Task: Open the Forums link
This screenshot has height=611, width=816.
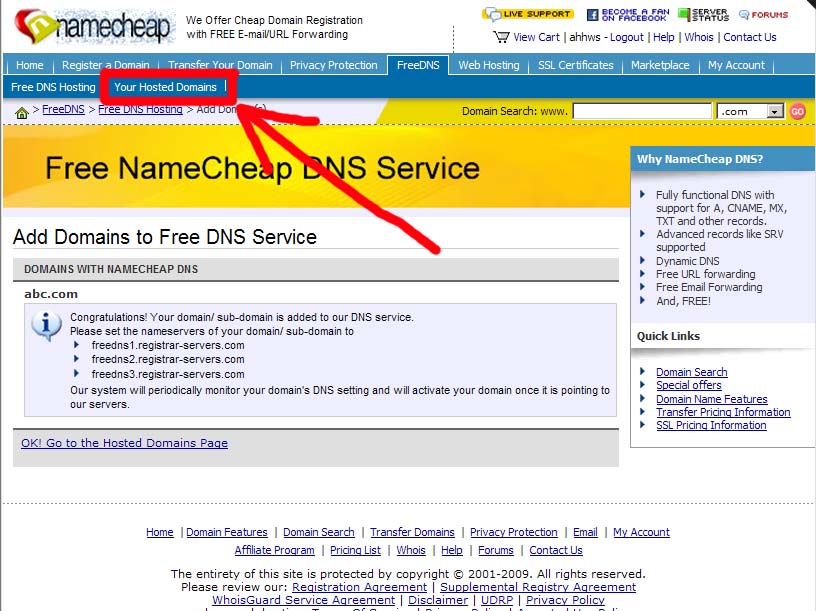Action: 763,15
